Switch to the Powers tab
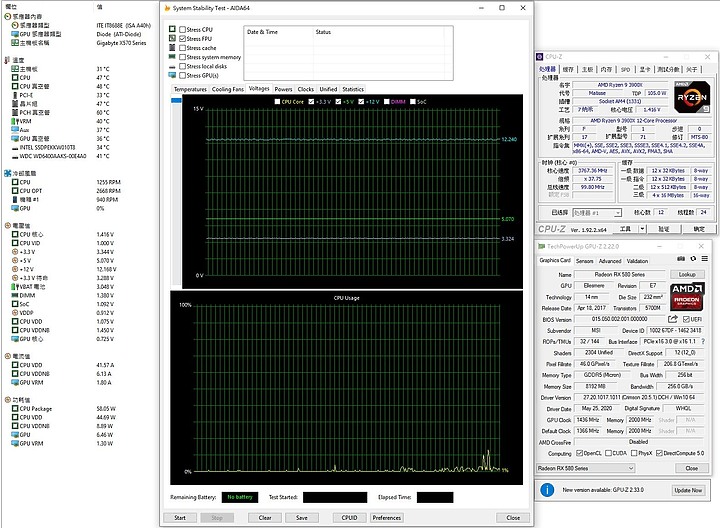This screenshot has width=720, height=528. coord(283,89)
